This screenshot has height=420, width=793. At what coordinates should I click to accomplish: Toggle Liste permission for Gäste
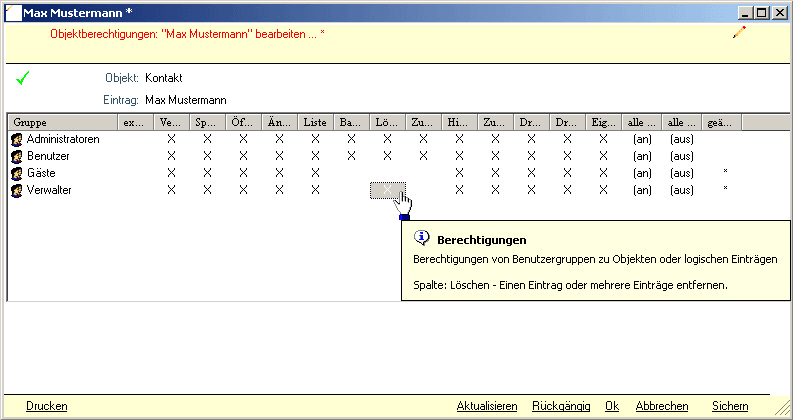click(x=315, y=173)
